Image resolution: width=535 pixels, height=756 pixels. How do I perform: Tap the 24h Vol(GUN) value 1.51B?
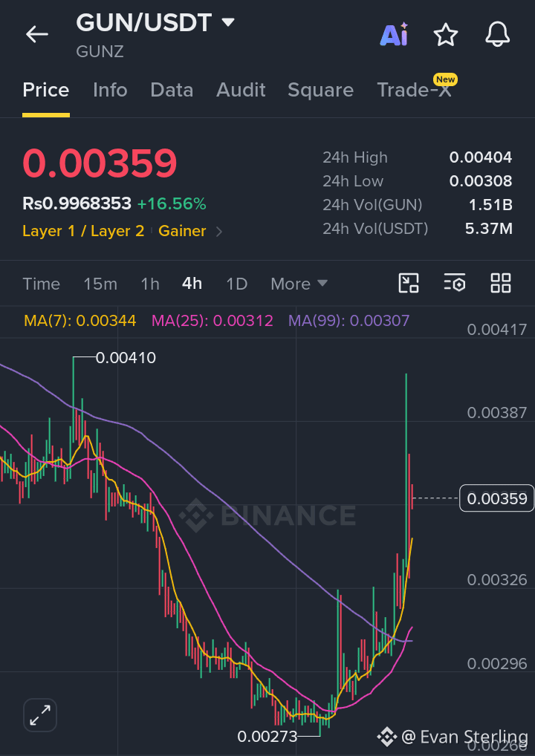(x=490, y=205)
